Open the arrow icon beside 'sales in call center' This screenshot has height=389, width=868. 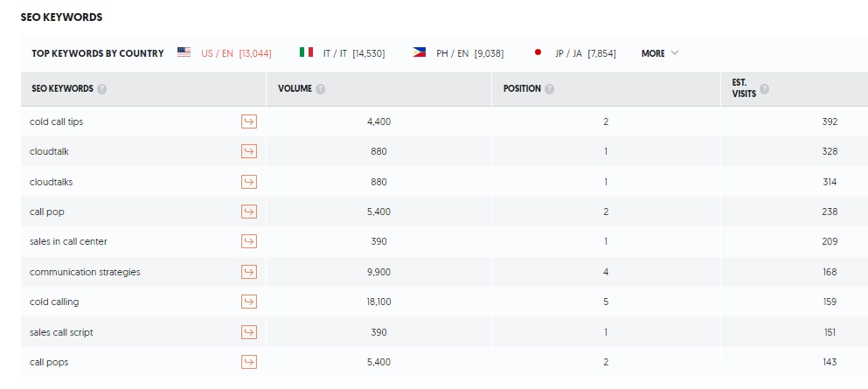tap(249, 241)
